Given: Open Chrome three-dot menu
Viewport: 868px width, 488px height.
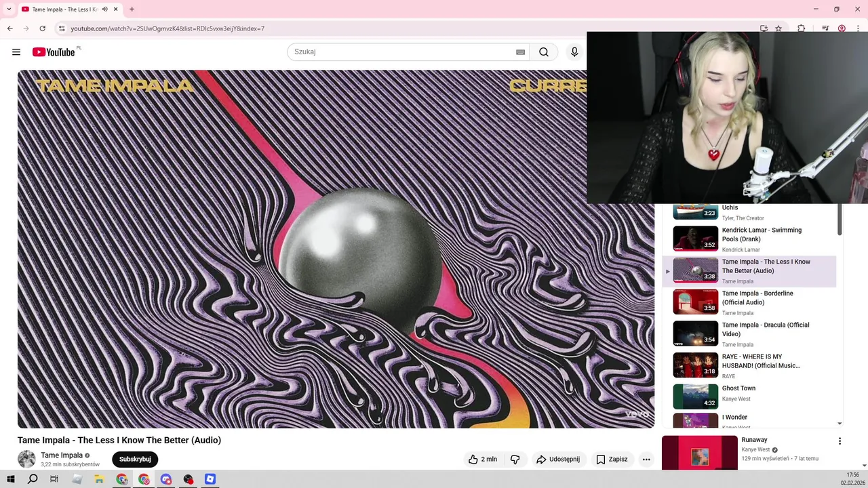Looking at the screenshot, I should [x=858, y=28].
